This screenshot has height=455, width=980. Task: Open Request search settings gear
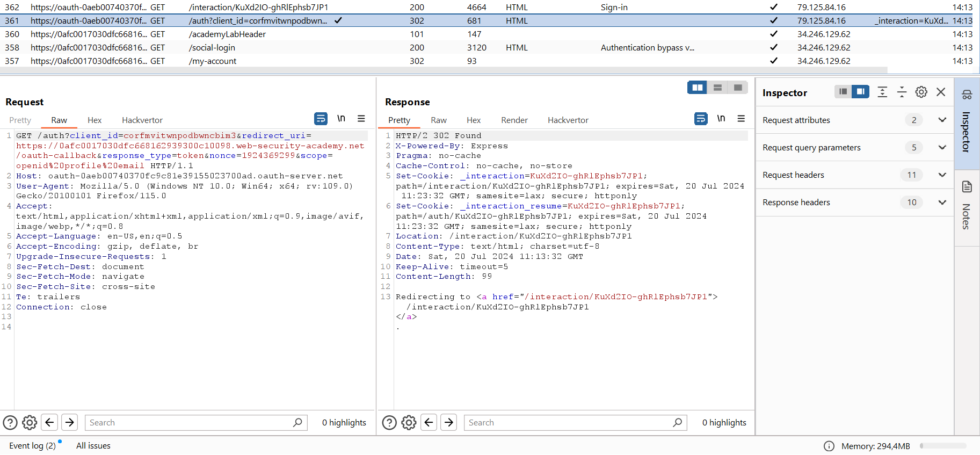click(x=30, y=423)
